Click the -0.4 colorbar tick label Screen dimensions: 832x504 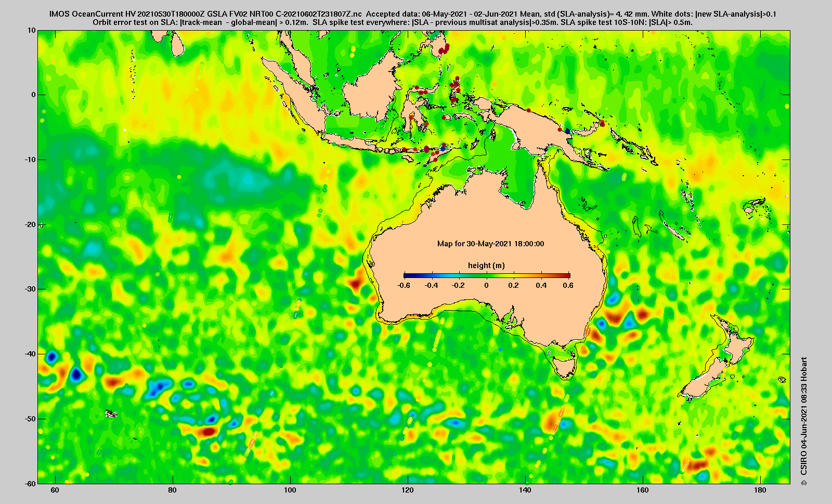(x=432, y=285)
